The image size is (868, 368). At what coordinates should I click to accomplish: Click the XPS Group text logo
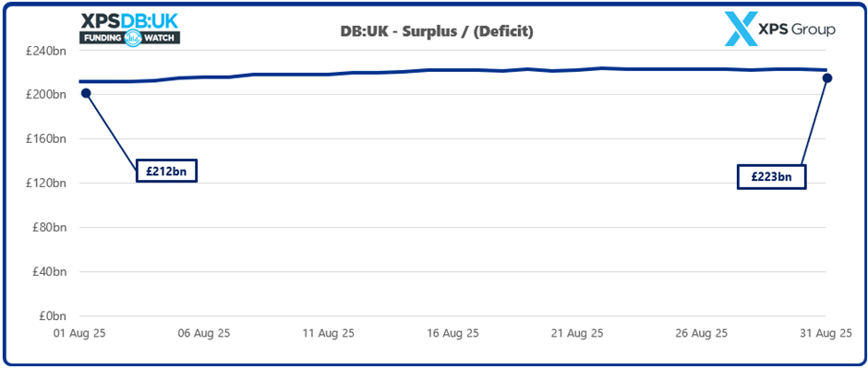(799, 30)
